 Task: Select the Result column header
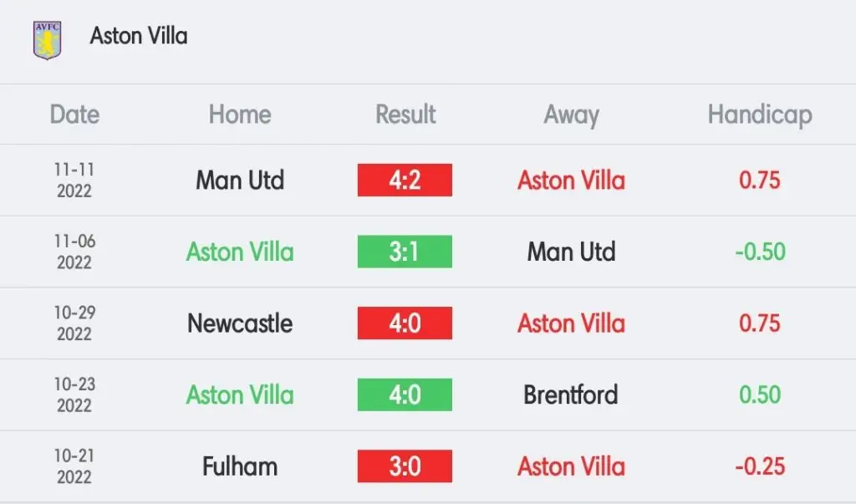[x=405, y=115]
